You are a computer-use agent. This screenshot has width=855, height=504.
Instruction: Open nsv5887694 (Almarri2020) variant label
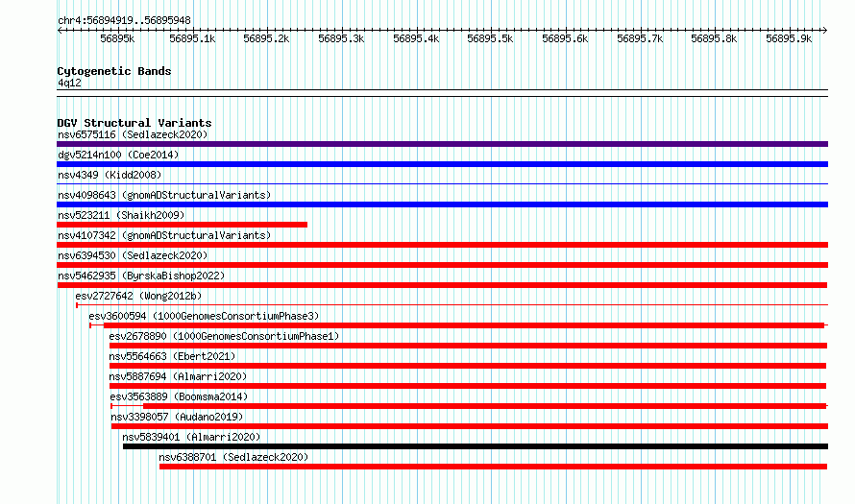tap(178, 376)
